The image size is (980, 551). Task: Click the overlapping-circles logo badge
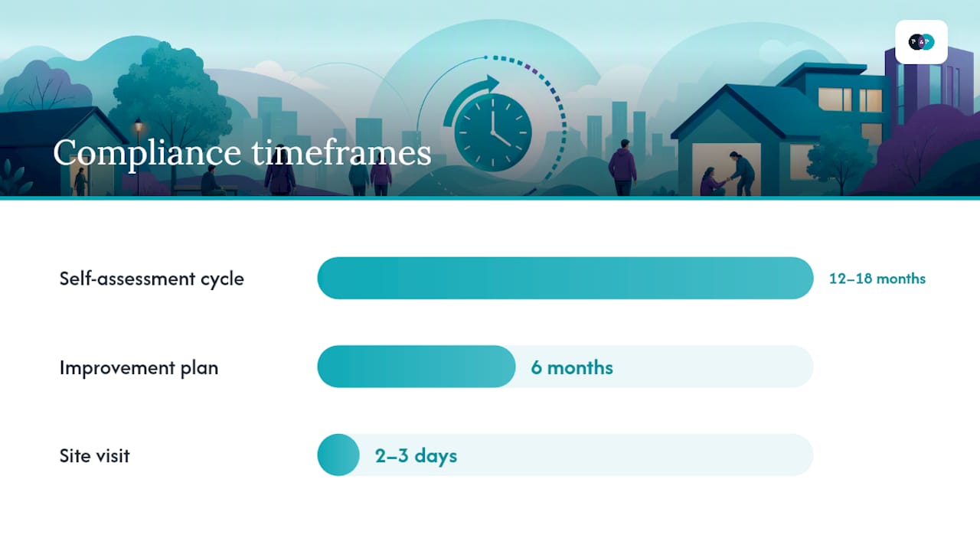click(x=921, y=42)
